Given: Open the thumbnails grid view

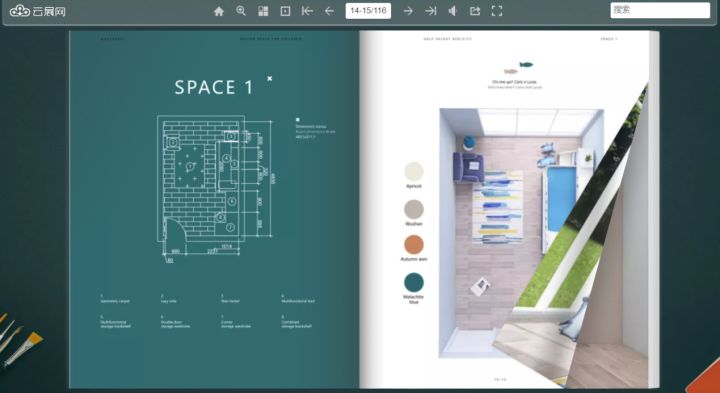Looking at the screenshot, I should (263, 11).
